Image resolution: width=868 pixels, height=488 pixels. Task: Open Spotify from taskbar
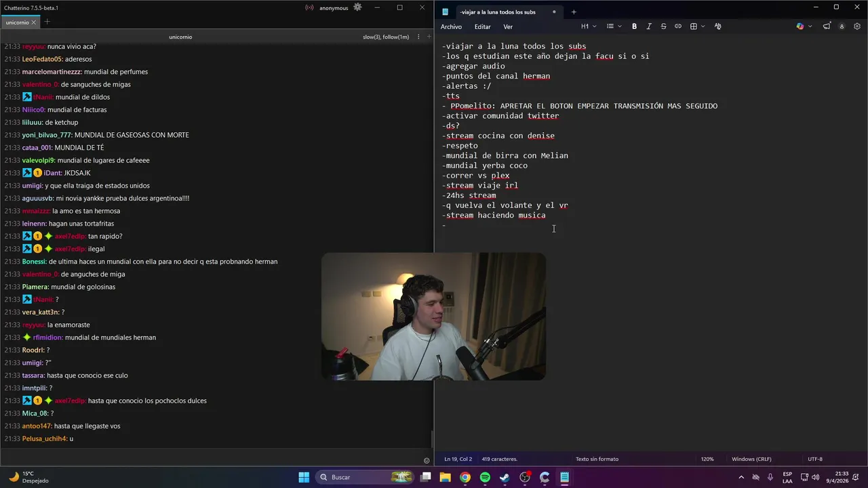pos(485,477)
